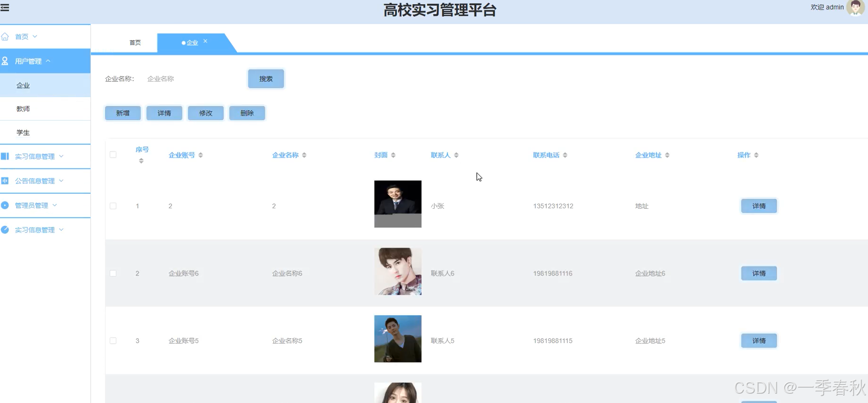Open 详情 for 企业名称6 row
This screenshot has height=403, width=868.
pyautogui.click(x=759, y=274)
